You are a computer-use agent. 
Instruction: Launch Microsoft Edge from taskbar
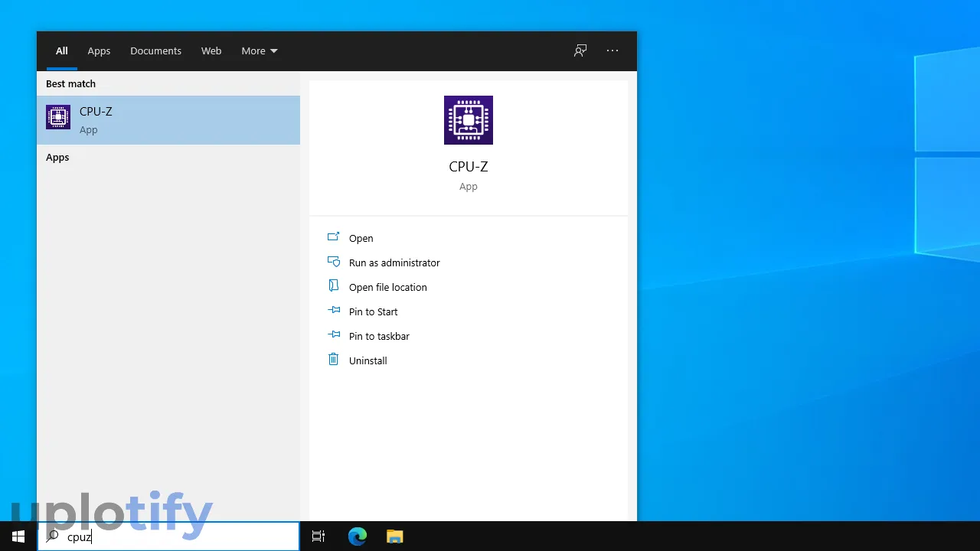(358, 536)
